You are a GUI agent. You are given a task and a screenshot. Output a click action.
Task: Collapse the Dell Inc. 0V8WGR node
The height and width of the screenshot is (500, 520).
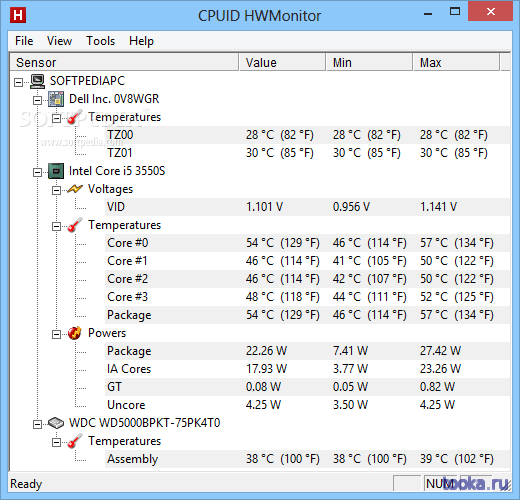(37, 100)
